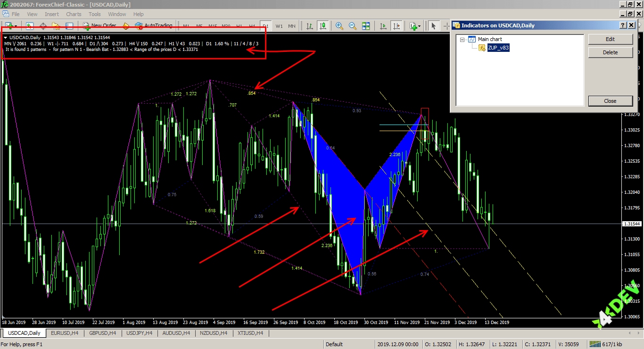
Task: Open the Charts menu
Action: (x=74, y=14)
